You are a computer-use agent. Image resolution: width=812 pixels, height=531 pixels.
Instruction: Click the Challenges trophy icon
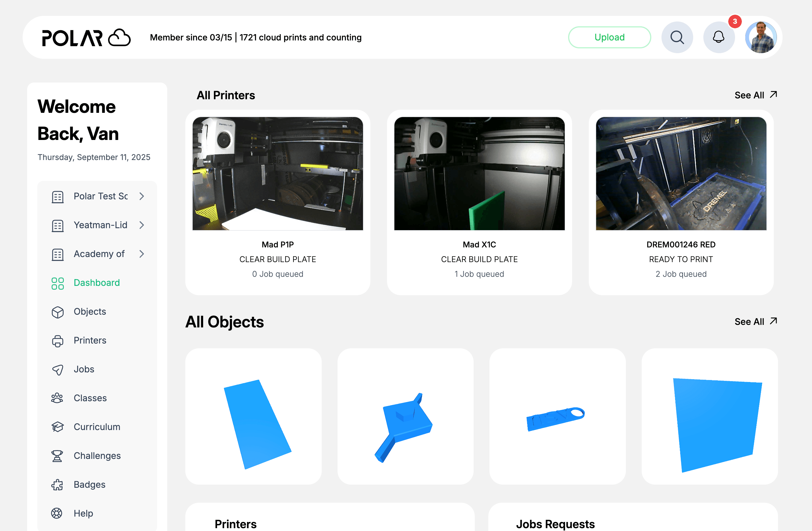[57, 456]
